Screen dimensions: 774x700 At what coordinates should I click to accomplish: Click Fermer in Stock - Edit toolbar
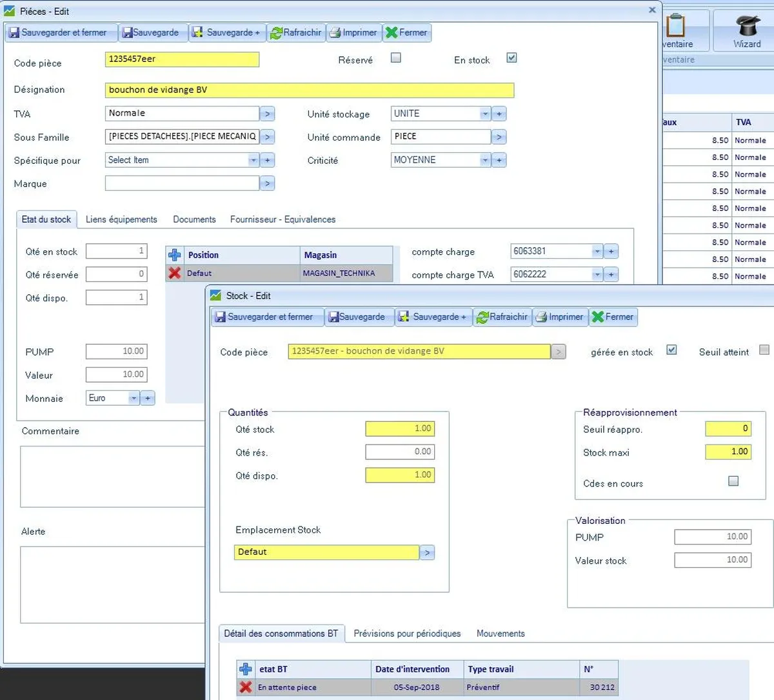click(613, 317)
